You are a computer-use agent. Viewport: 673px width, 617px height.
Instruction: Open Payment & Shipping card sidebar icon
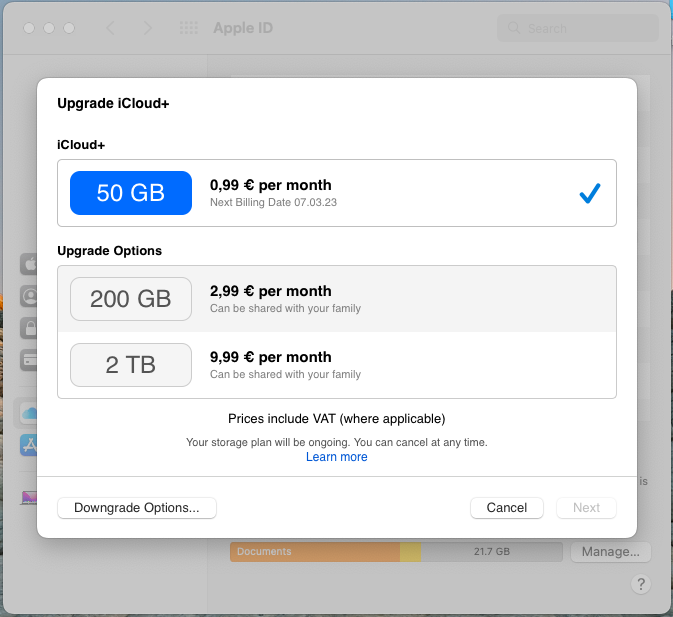tap(29, 360)
